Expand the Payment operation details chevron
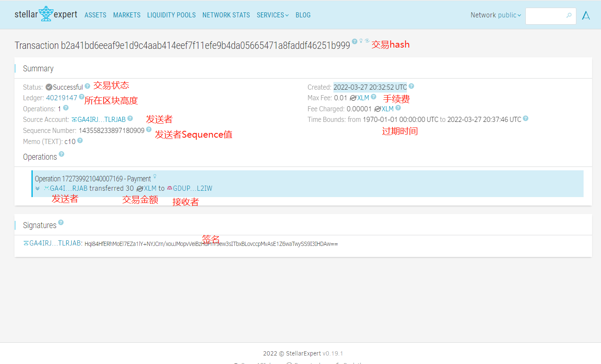 click(x=38, y=189)
